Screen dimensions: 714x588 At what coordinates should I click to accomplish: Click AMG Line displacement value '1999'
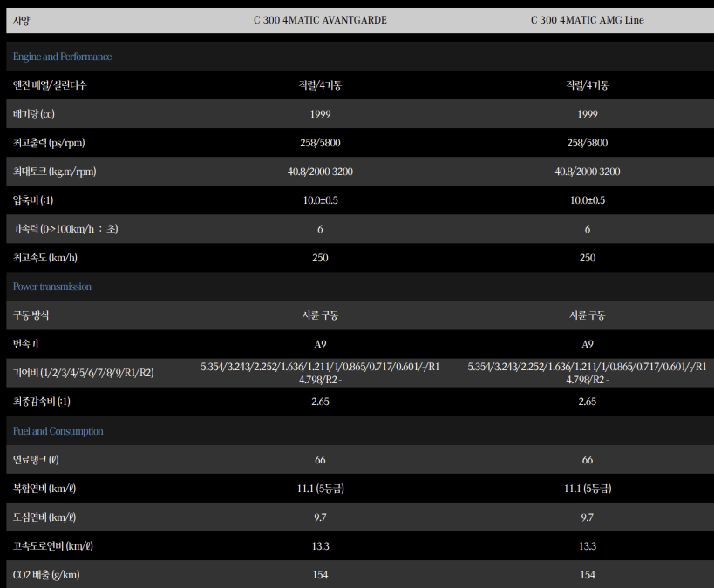click(x=588, y=114)
